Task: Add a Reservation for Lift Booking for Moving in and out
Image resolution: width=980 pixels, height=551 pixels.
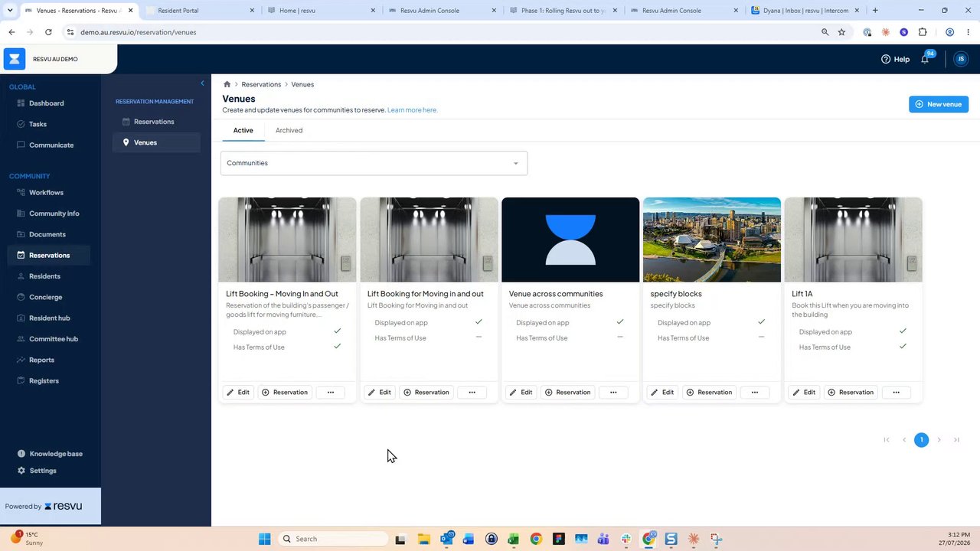Action: (426, 393)
